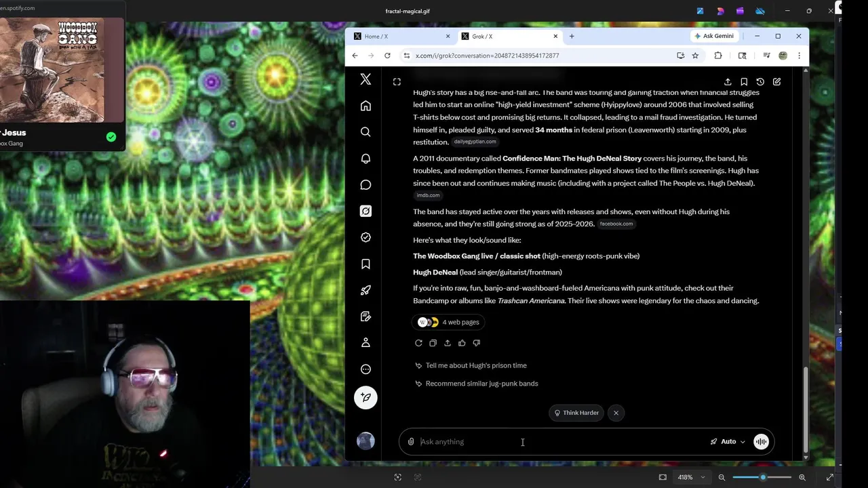Click the account avatar in X sidebar

coord(366,441)
